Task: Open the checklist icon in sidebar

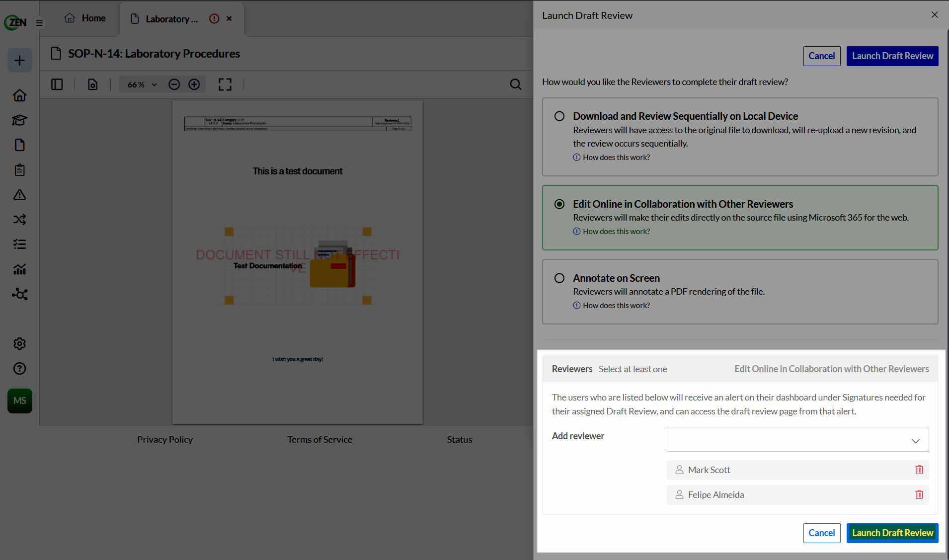Action: [x=20, y=244]
